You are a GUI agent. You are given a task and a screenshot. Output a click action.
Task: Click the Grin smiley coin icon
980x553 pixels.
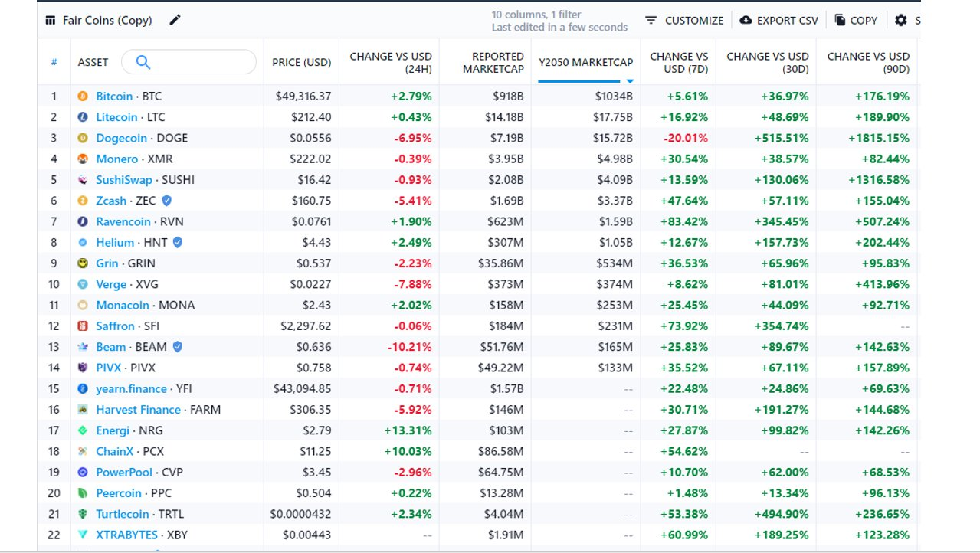pyautogui.click(x=83, y=263)
